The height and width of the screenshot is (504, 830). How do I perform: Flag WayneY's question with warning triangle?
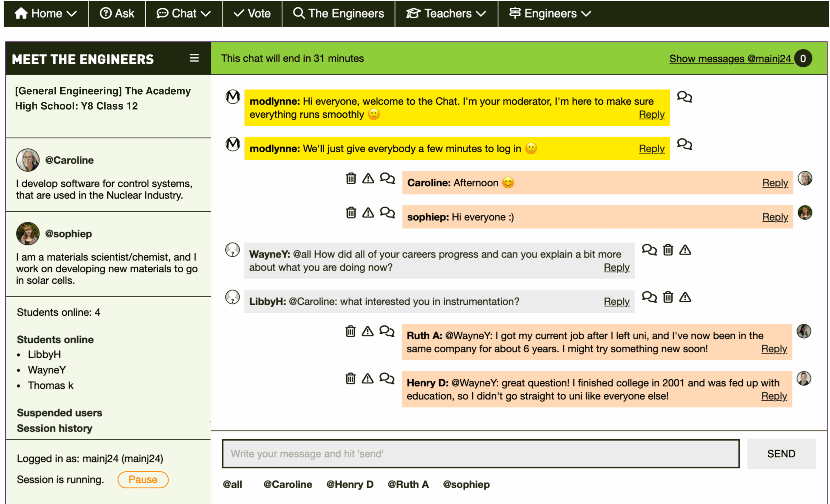(685, 250)
